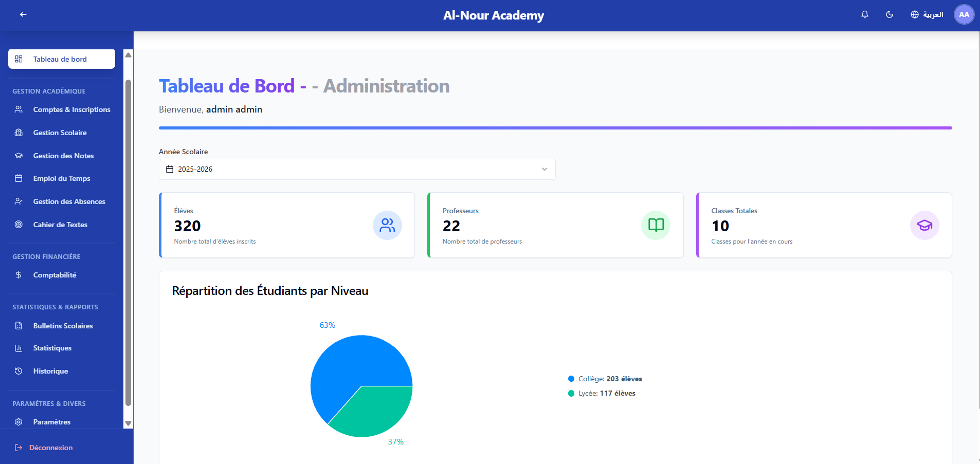Click the 22 Professeurs count
Viewport: 980px width, 464px height.
click(x=451, y=226)
